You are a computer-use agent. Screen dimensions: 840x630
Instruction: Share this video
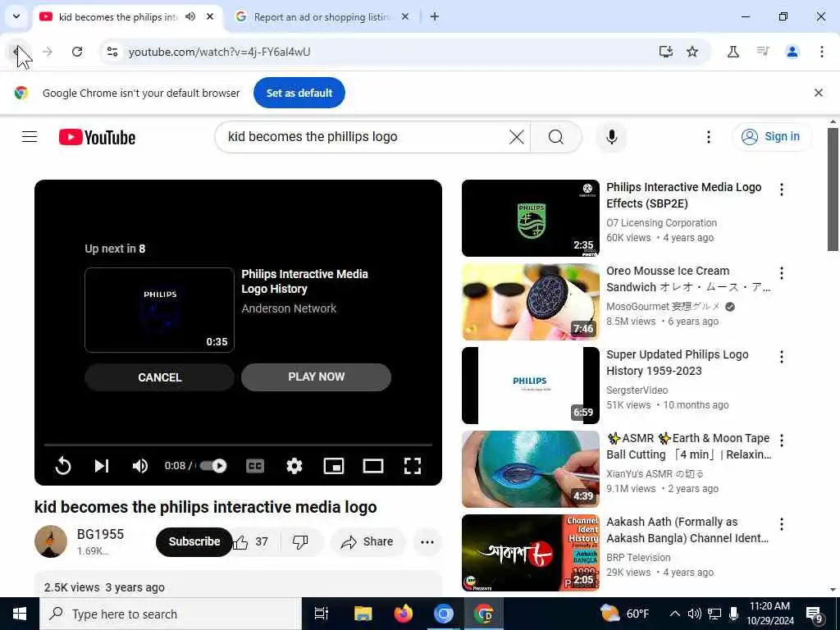coord(367,541)
